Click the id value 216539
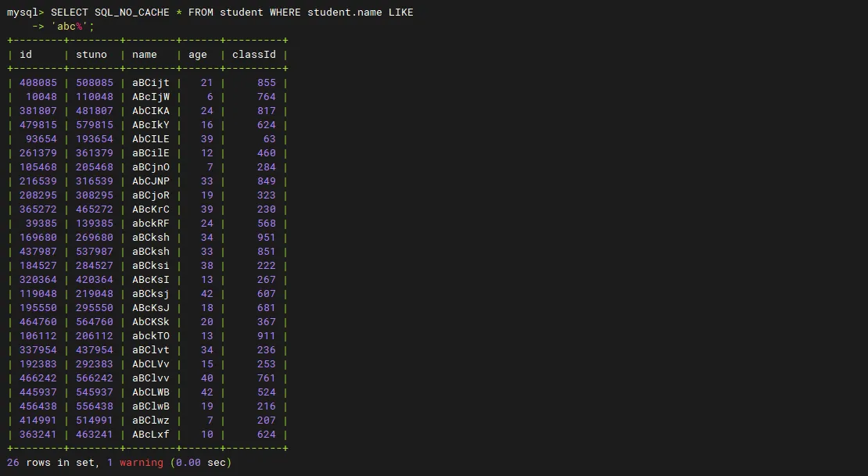 tap(38, 181)
